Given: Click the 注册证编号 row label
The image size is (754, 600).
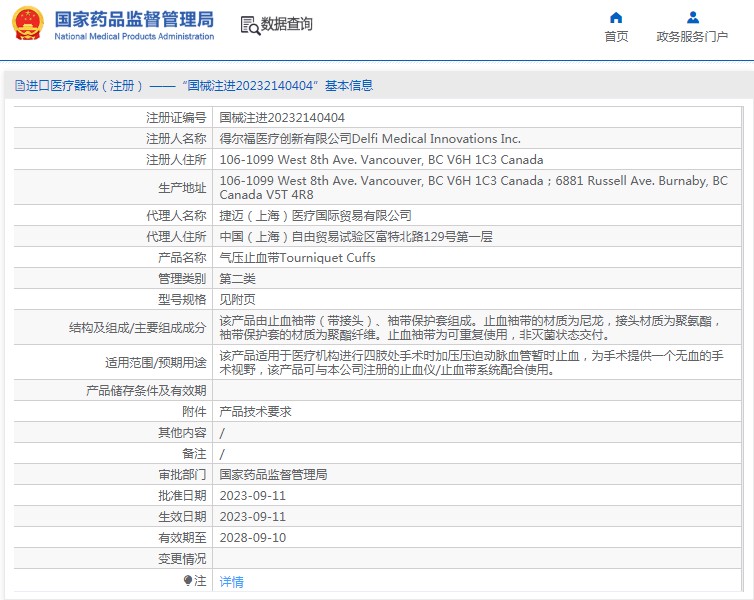Looking at the screenshot, I should point(176,118).
